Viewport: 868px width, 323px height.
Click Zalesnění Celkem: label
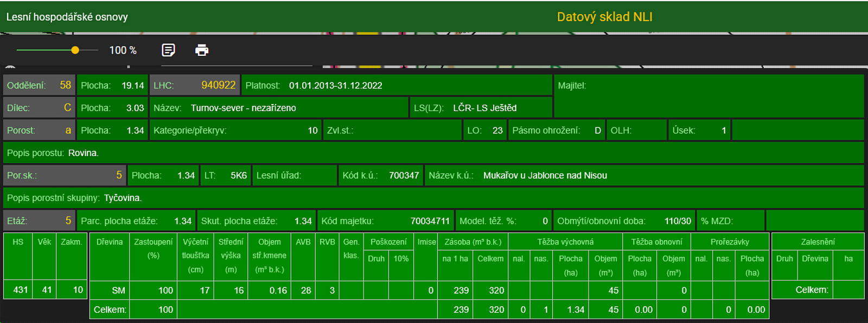[x=812, y=290]
